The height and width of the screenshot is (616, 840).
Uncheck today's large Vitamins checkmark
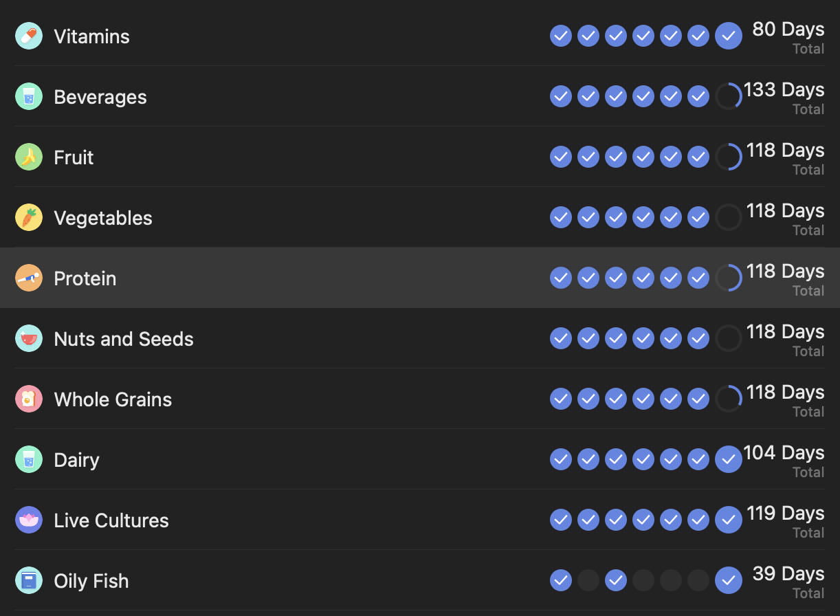(728, 36)
